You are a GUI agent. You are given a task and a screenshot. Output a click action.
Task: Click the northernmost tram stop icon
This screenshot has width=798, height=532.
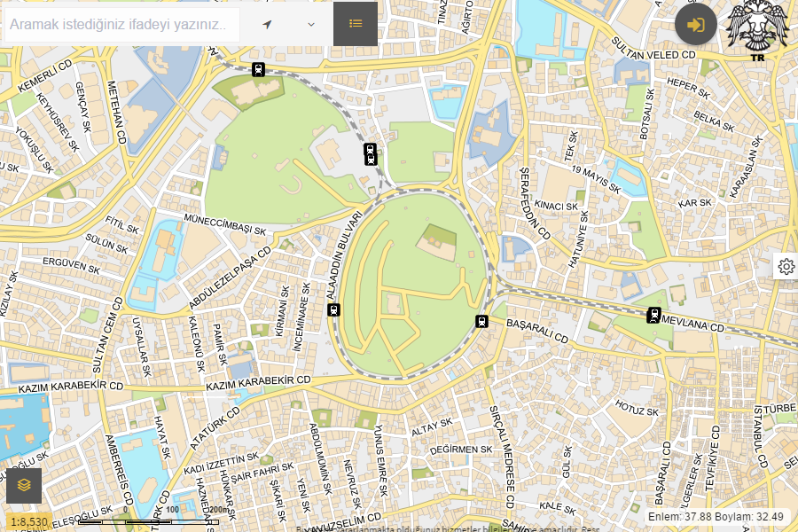click(258, 69)
